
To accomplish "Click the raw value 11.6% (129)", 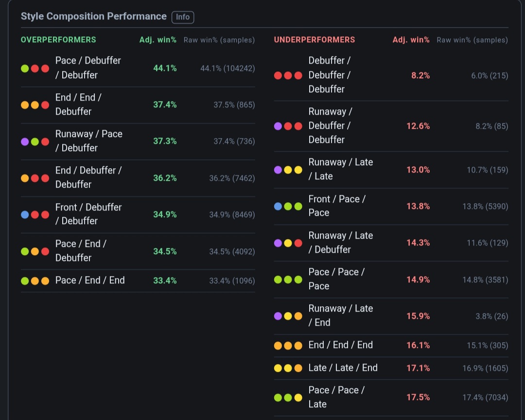I will (488, 243).
